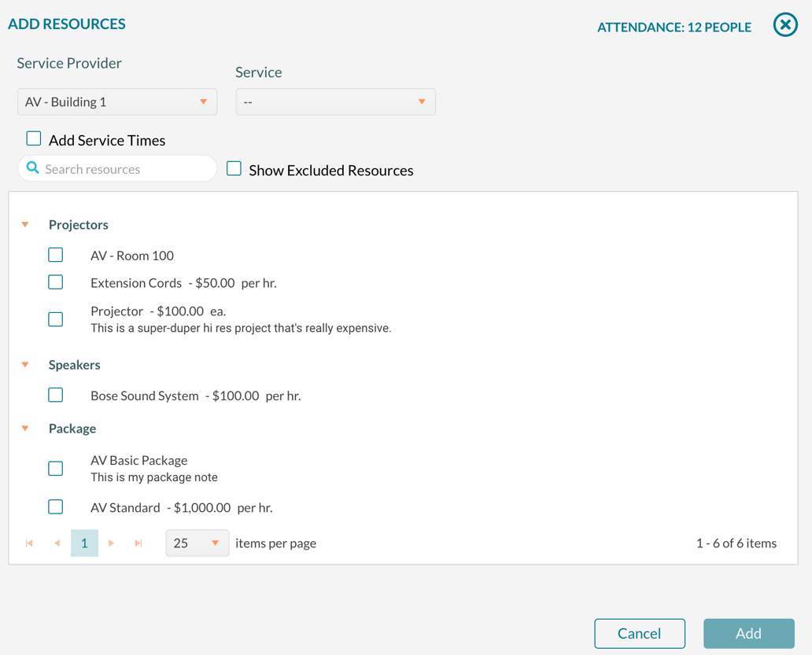Check the Bose Sound System resource
This screenshot has width=812, height=655.
coord(55,395)
